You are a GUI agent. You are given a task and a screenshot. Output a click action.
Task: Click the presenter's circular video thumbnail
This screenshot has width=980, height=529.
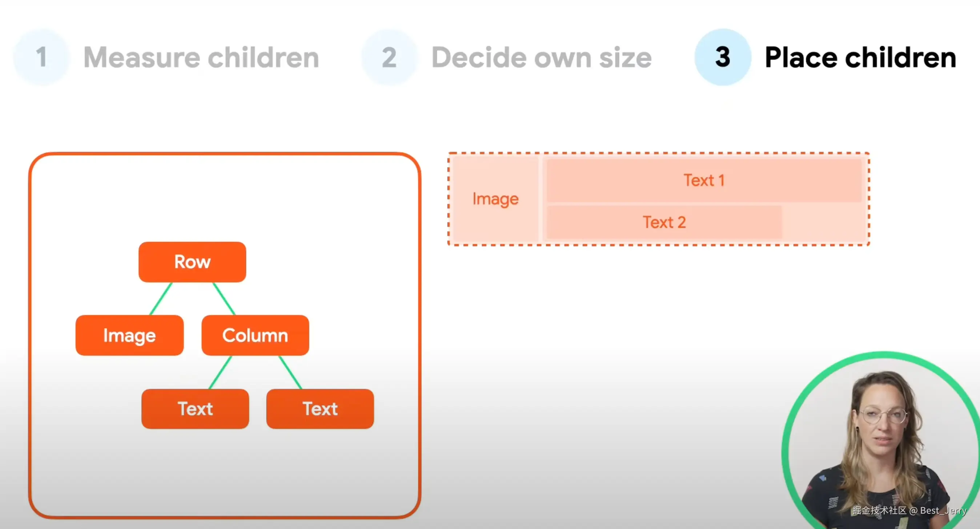coord(883,441)
